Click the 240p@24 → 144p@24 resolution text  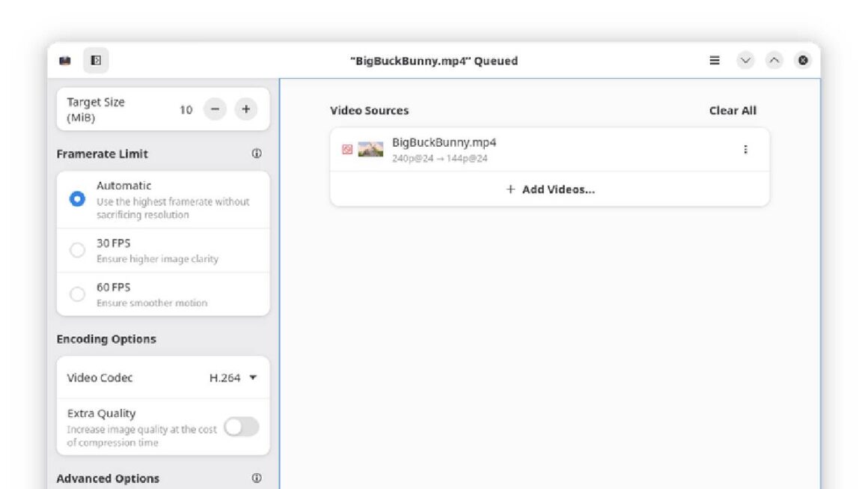(x=439, y=159)
